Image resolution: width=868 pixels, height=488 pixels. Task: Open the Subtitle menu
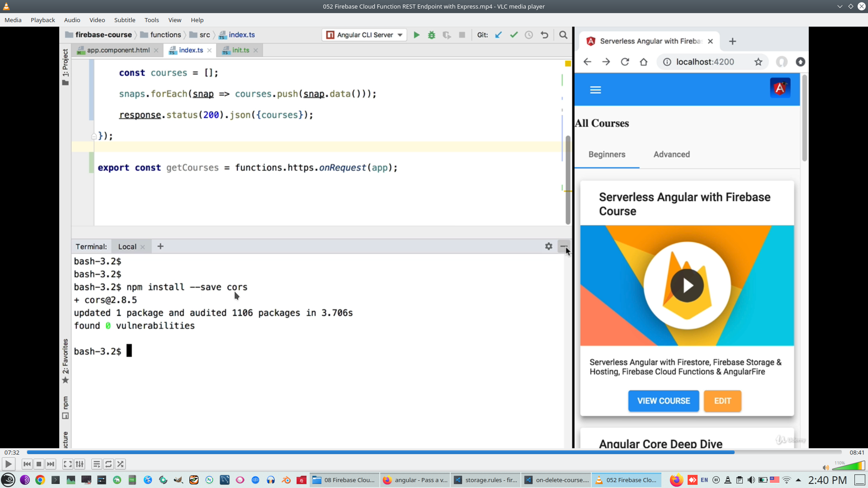pos(124,20)
